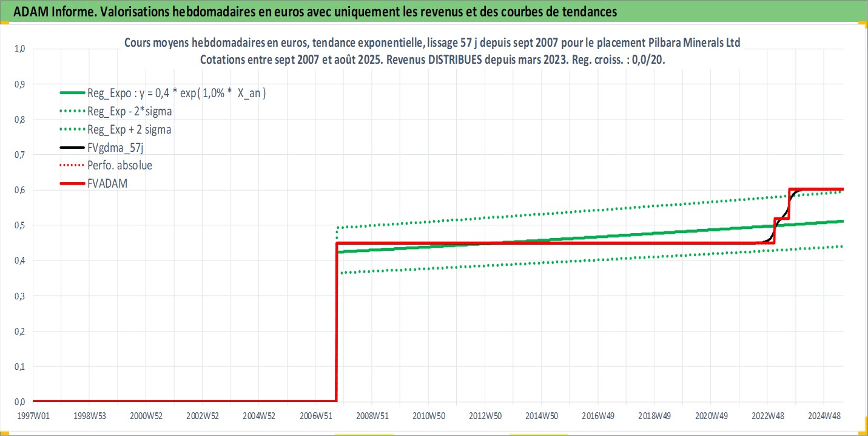The image size is (868, 436).
Task: Click y-axis label "0,2"
Action: pyautogui.click(x=20, y=331)
